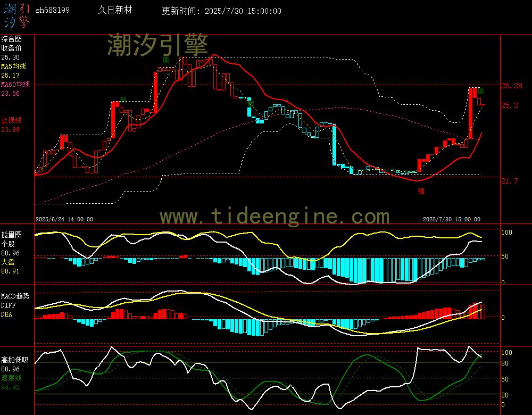Click the red 强 signal marker
The height and width of the screenshot is (415, 532).
click(x=421, y=191)
